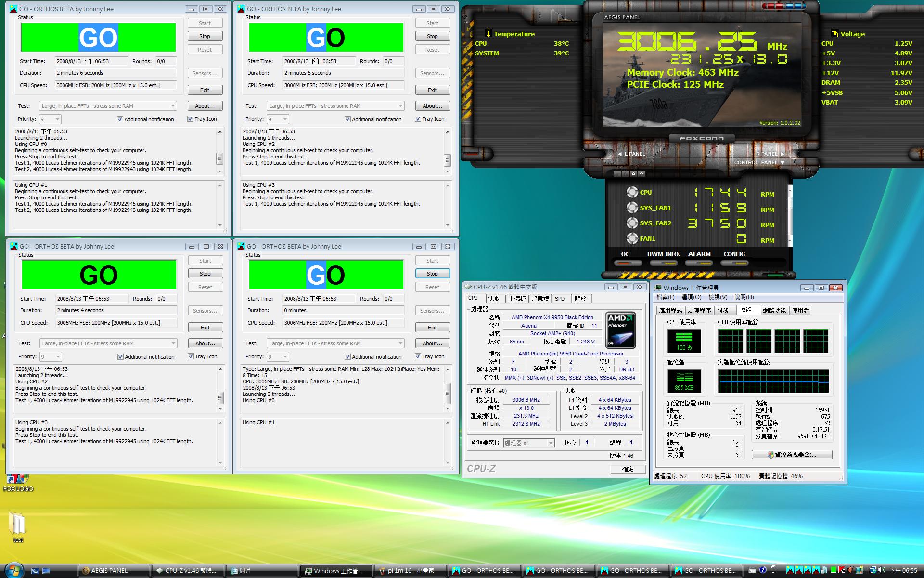Image resolution: width=924 pixels, height=578 pixels.
Task: Click the volume speaker icon in the tray
Action: tap(882, 570)
